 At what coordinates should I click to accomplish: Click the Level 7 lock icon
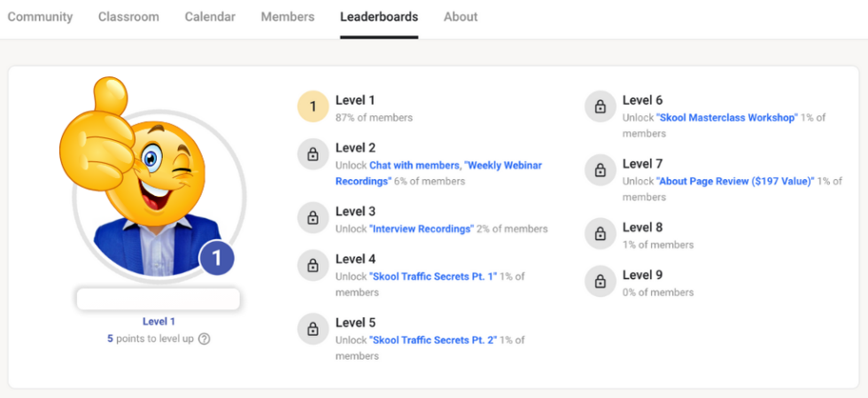(601, 170)
